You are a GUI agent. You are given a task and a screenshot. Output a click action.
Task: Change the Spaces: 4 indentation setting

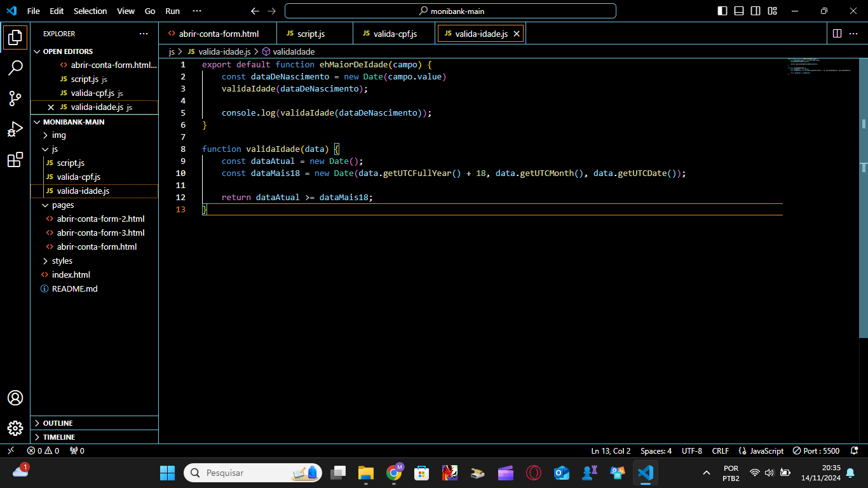pos(656,451)
